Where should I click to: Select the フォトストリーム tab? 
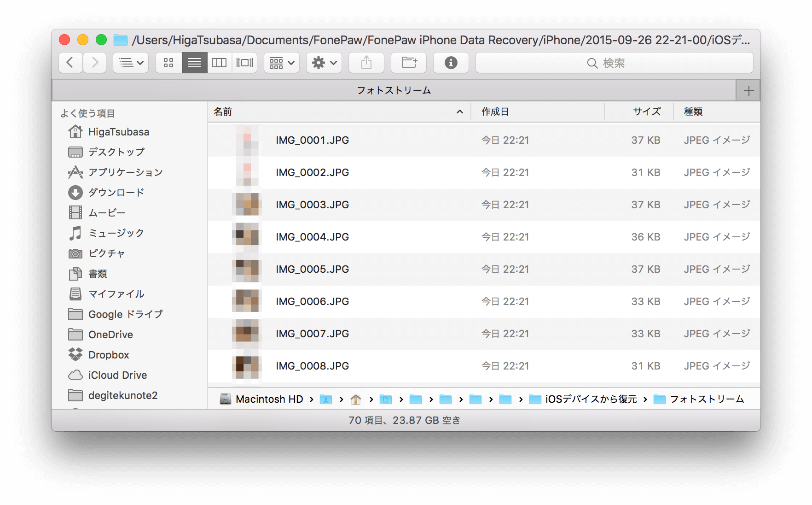pyautogui.click(x=394, y=90)
